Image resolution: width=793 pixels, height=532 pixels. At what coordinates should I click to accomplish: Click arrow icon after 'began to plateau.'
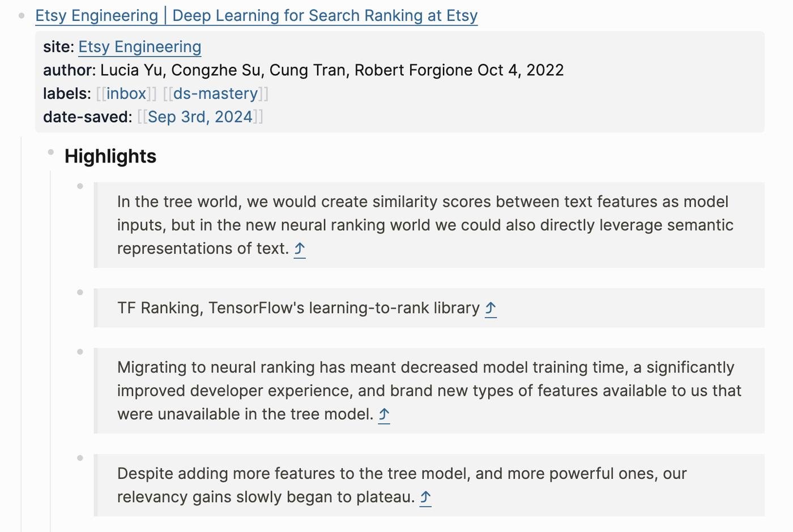[425, 497]
